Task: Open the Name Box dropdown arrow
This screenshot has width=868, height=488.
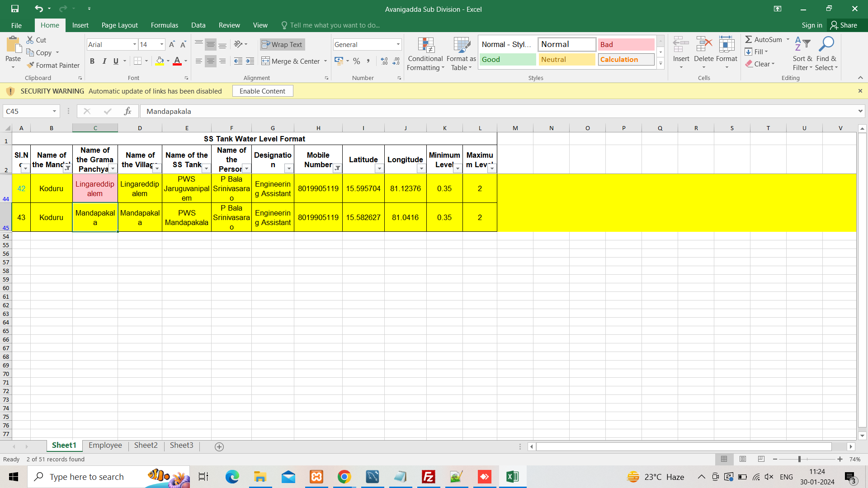Action: point(54,111)
